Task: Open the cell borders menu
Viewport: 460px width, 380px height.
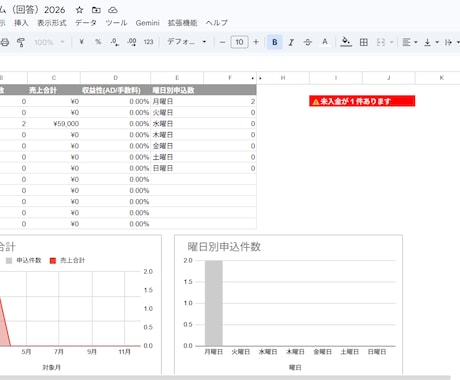Action: [x=364, y=42]
